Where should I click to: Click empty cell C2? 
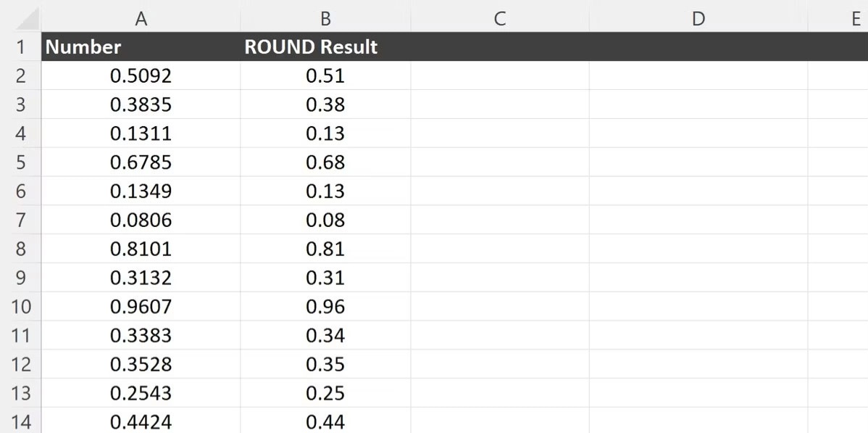[500, 75]
